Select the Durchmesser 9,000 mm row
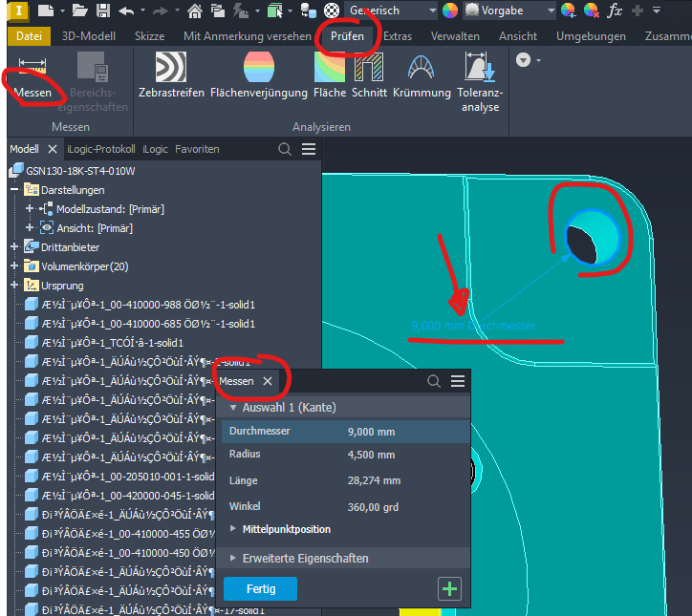 coord(345,432)
